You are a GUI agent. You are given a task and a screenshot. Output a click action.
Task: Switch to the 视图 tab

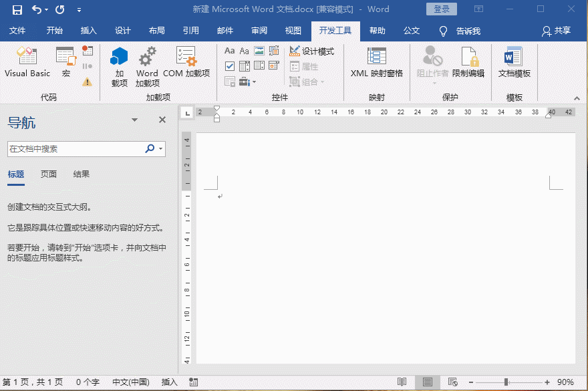coord(293,31)
